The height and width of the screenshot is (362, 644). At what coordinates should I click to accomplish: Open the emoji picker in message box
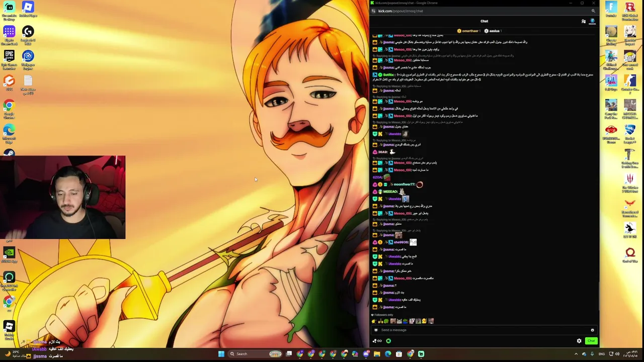[592, 330]
